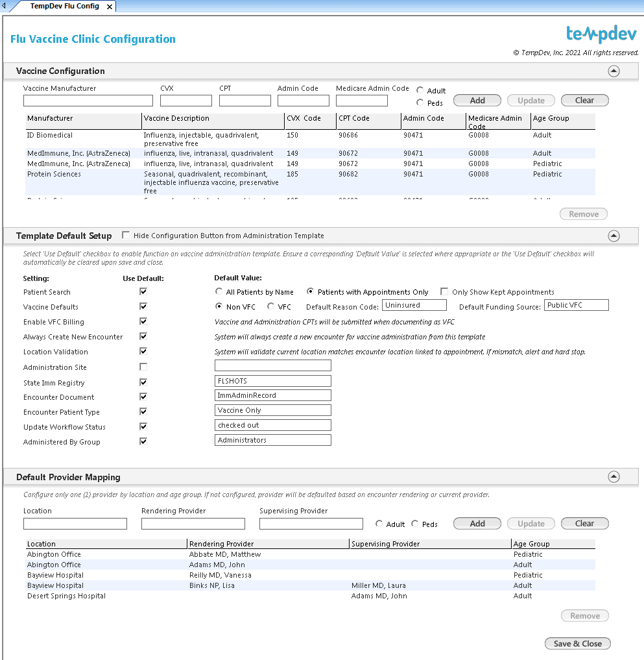Toggle Only Show Kept Appointments checkbox
The height and width of the screenshot is (660, 644).
(444, 292)
